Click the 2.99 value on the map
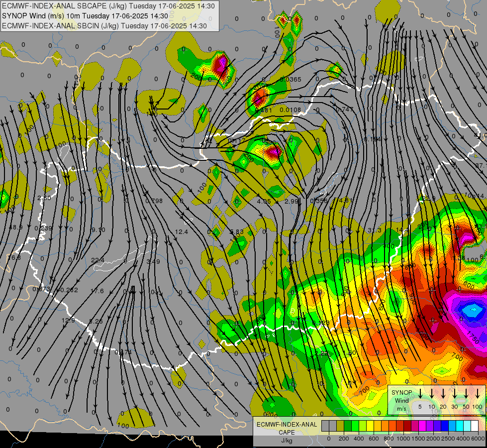 click(292, 202)
